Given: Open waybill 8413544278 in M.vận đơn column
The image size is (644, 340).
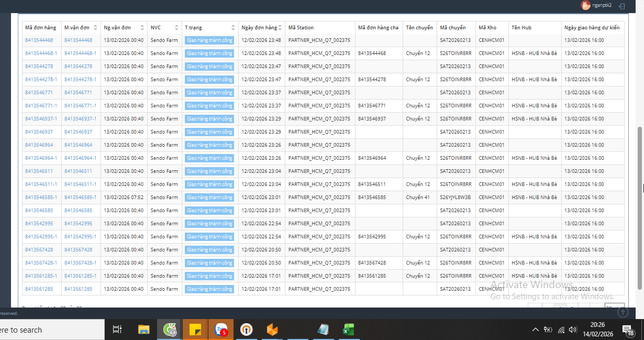Looking at the screenshot, I should (x=78, y=67).
